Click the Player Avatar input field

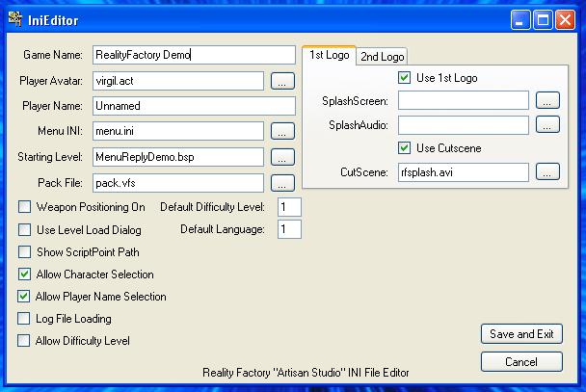(178, 81)
